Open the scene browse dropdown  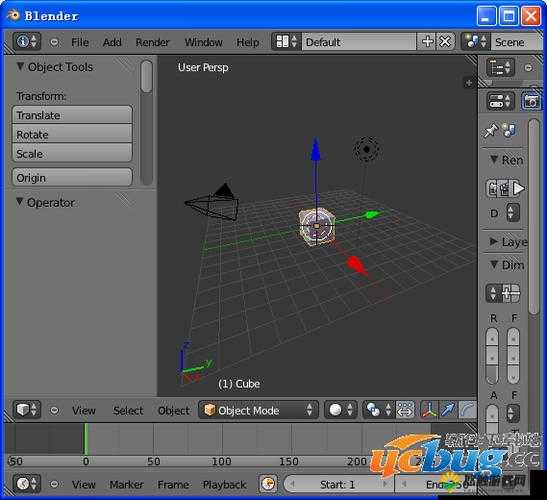(475, 42)
